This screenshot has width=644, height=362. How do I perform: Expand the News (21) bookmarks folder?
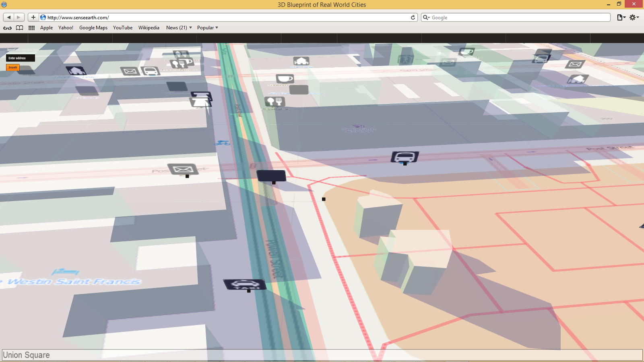click(x=179, y=28)
